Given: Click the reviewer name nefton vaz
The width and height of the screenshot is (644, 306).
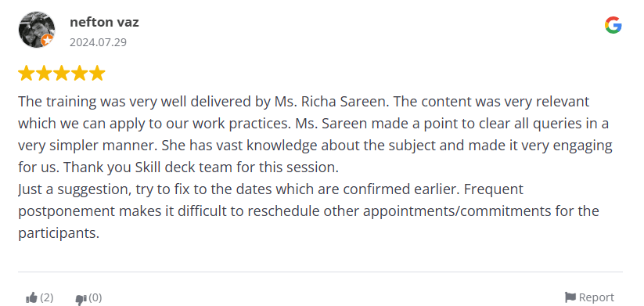Looking at the screenshot, I should click(x=104, y=22).
